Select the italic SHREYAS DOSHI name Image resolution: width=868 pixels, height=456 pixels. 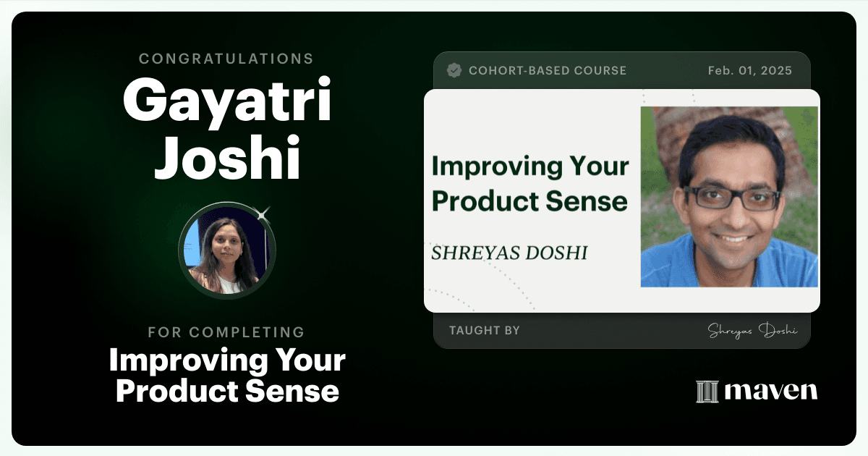(509, 253)
